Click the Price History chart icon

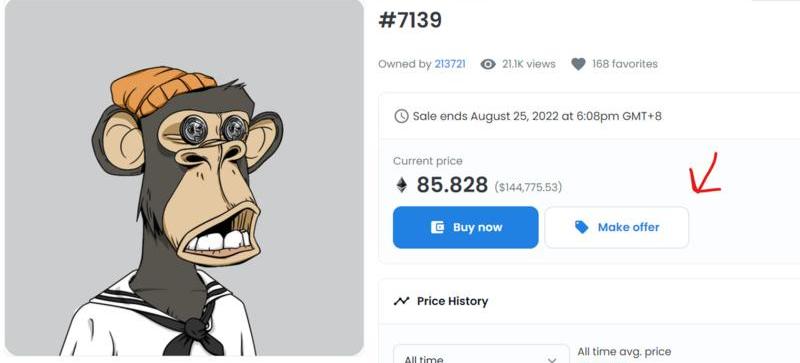coord(402,301)
